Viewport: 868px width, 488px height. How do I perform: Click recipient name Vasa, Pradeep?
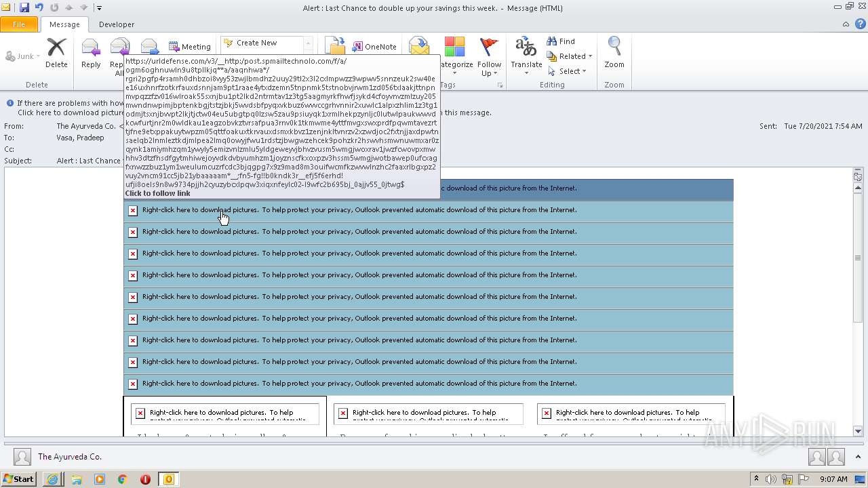pyautogui.click(x=80, y=138)
